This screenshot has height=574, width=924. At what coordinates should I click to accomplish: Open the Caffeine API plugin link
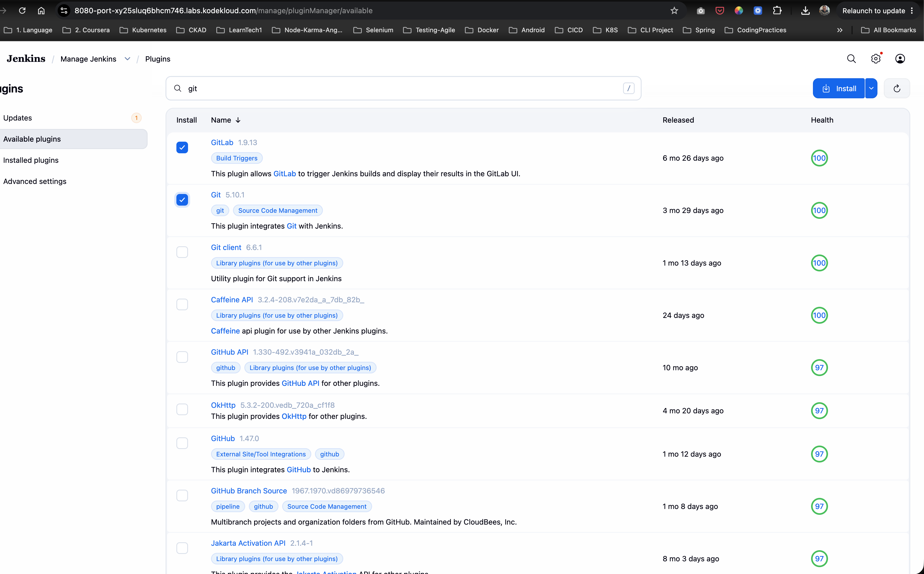(x=232, y=299)
